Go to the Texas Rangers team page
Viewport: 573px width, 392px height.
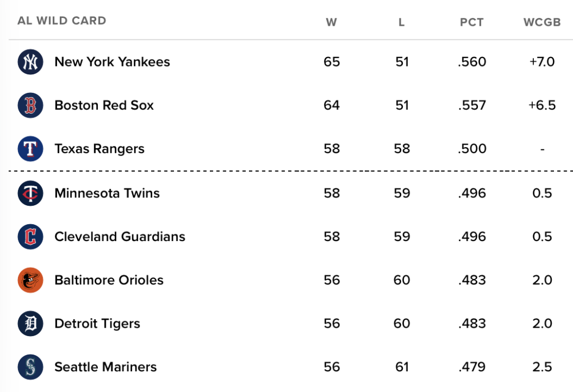pos(100,149)
